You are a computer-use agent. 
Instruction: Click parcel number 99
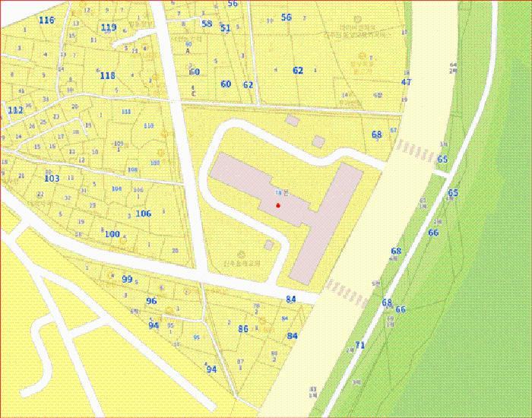click(127, 279)
